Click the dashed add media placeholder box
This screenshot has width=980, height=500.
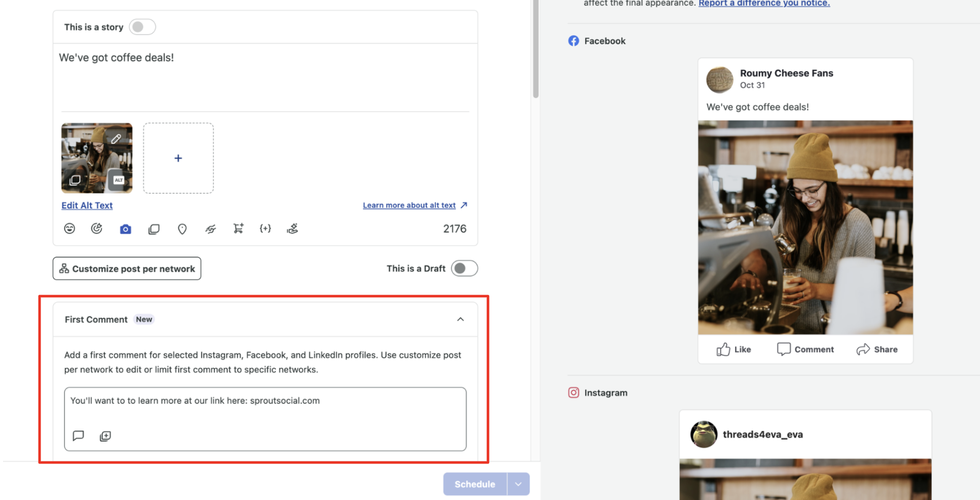point(178,158)
